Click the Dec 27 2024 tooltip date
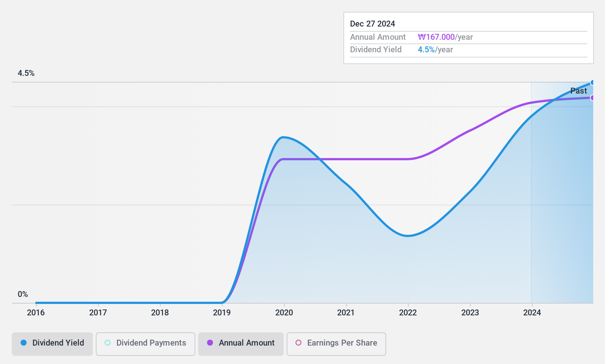This screenshot has height=364, width=605. [373, 24]
